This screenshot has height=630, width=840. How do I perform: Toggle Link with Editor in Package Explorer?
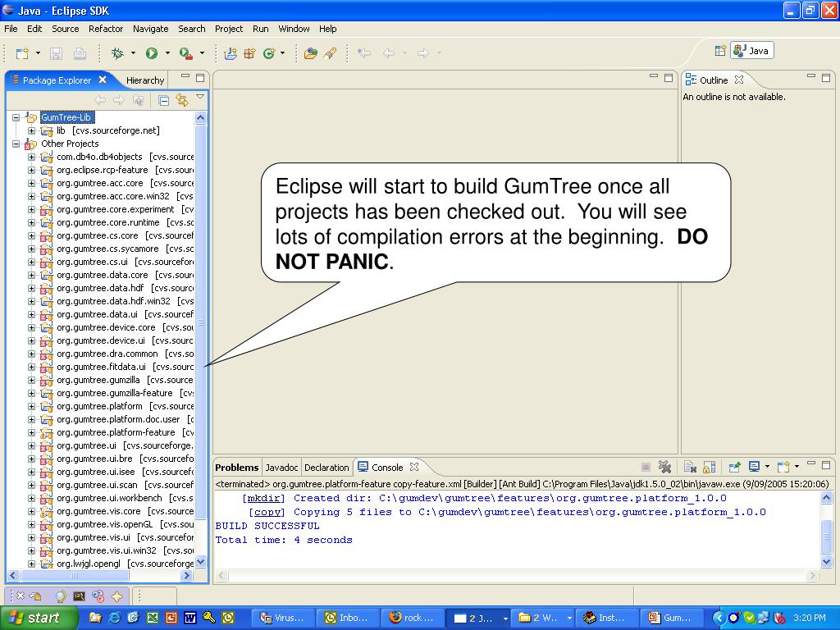point(182,100)
